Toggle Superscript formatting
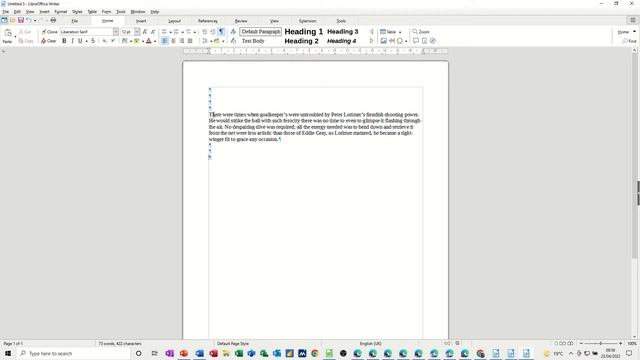Screen dimensions: 640x360 coord(113,41)
